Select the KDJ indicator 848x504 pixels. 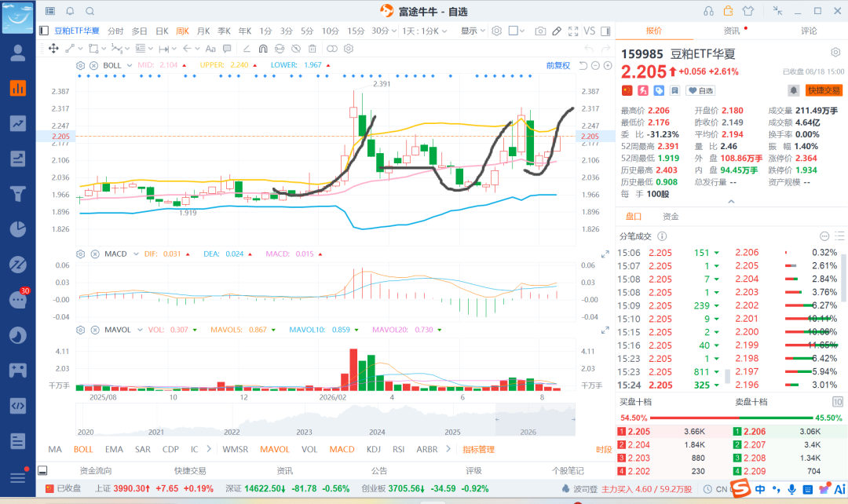click(373, 449)
